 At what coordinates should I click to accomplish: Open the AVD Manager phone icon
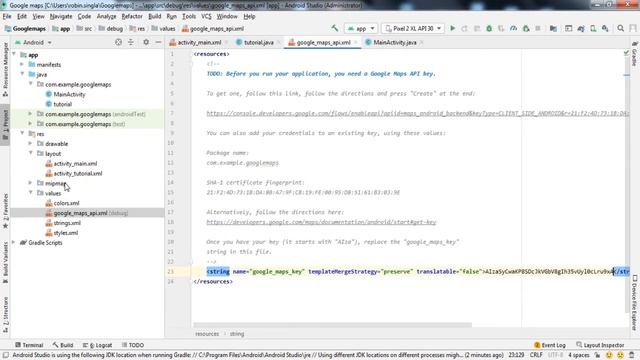[593, 29]
